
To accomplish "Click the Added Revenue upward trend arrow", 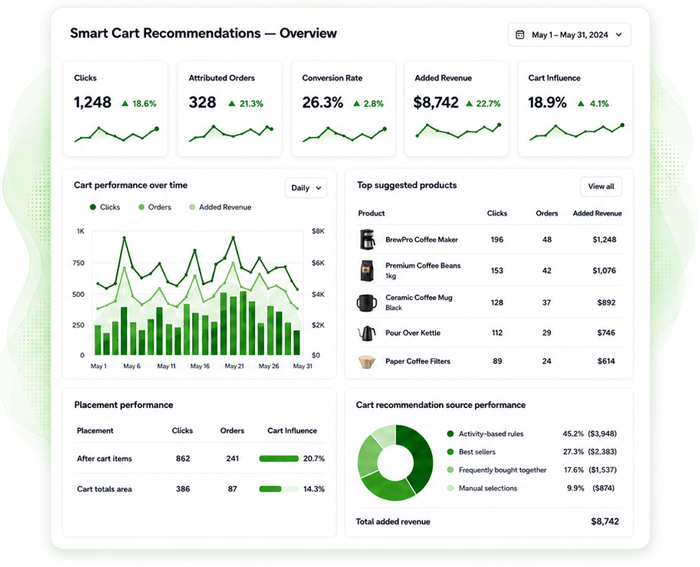I will point(469,104).
